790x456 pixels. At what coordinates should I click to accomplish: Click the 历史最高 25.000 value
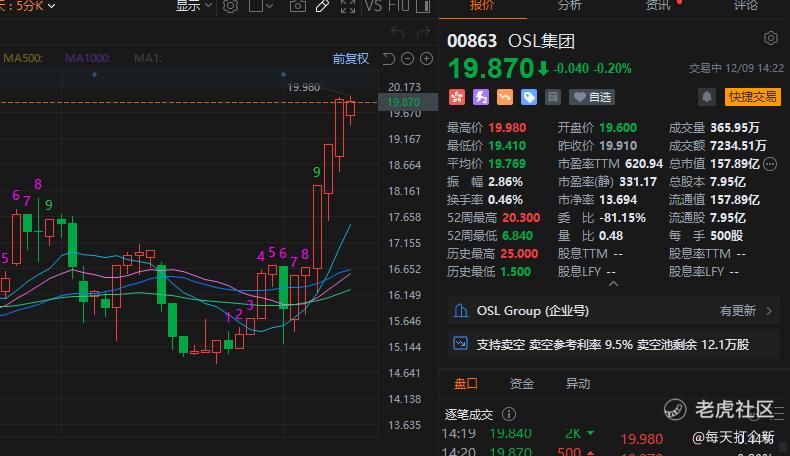(519, 253)
